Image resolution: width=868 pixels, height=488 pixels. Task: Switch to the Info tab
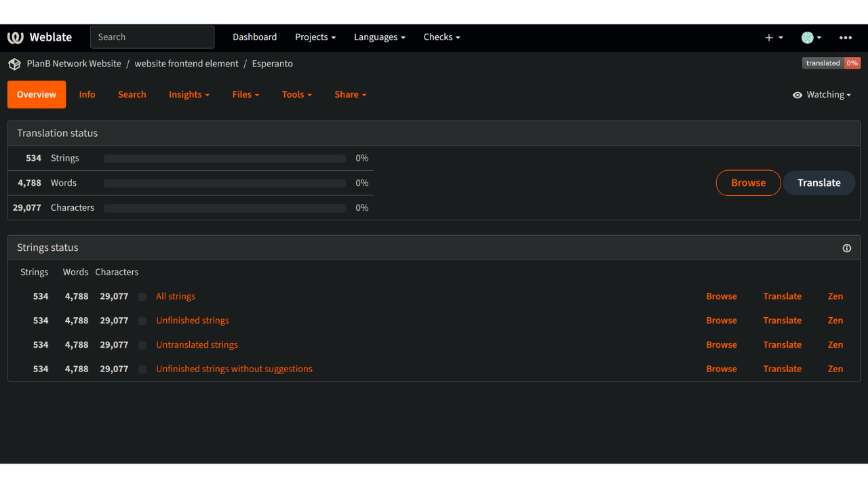click(87, 95)
